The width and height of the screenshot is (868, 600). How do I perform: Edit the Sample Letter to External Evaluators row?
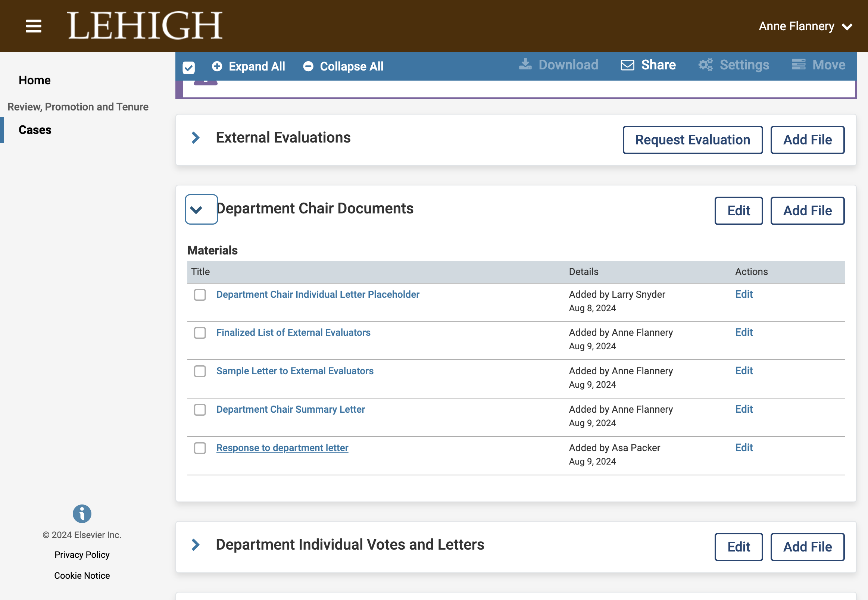click(744, 370)
